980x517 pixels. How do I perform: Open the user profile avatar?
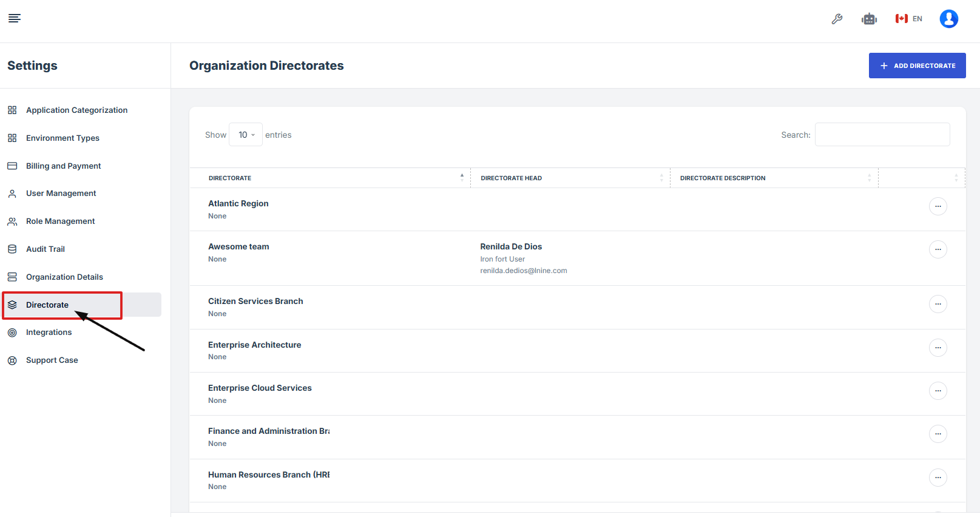[x=948, y=19]
